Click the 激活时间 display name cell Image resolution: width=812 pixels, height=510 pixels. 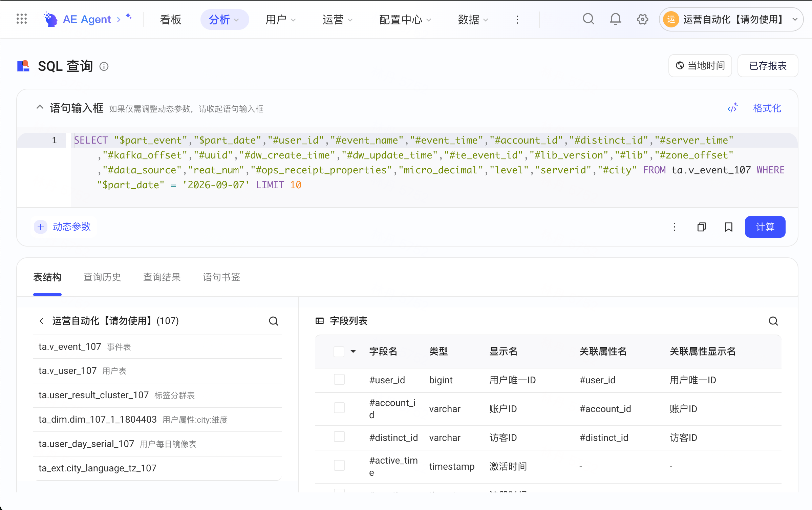coord(508,466)
